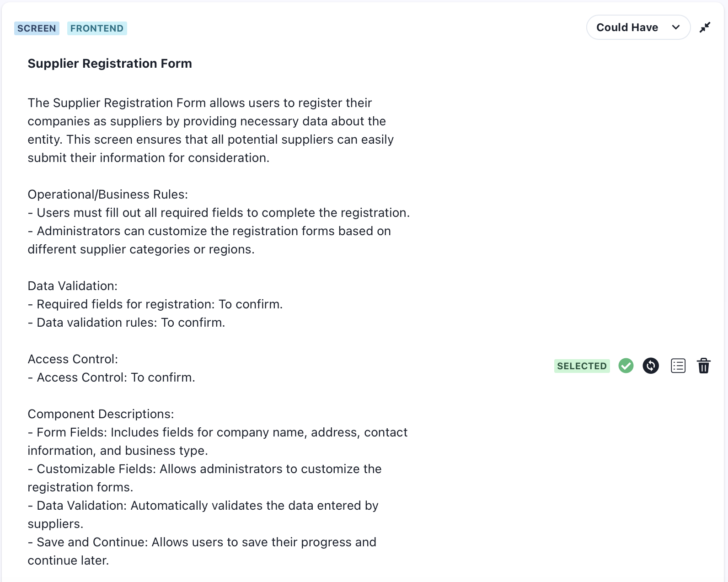The height and width of the screenshot is (582, 728).
Task: Click the Save and Continue description line
Action: pos(202,551)
